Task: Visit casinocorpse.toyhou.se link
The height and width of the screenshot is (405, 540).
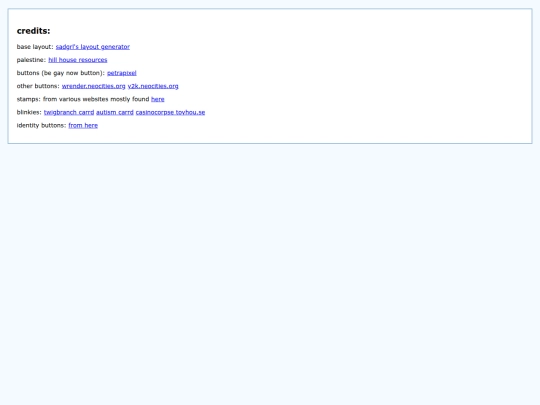Action: 170,112
